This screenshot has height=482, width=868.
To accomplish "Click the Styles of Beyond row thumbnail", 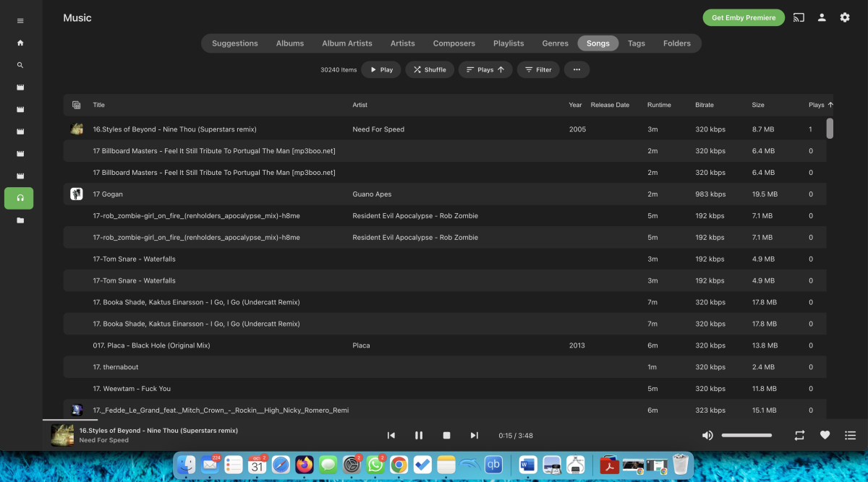I will point(77,129).
